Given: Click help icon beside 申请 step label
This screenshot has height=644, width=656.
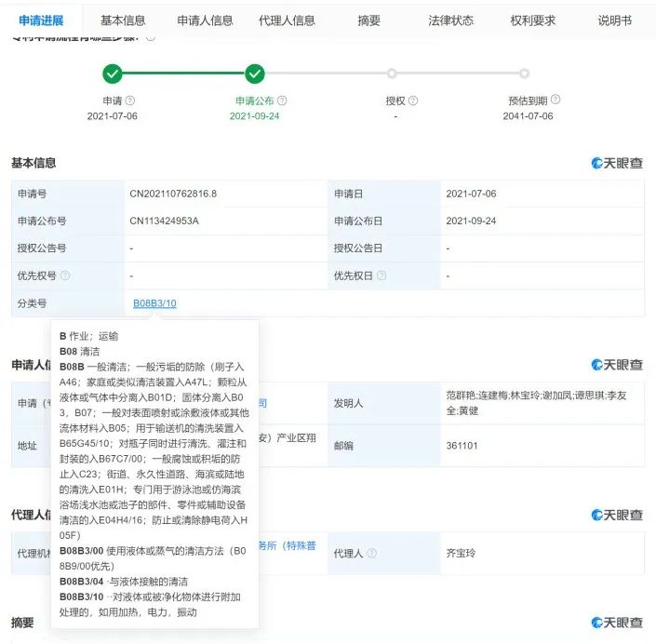Looking at the screenshot, I should coord(130,101).
